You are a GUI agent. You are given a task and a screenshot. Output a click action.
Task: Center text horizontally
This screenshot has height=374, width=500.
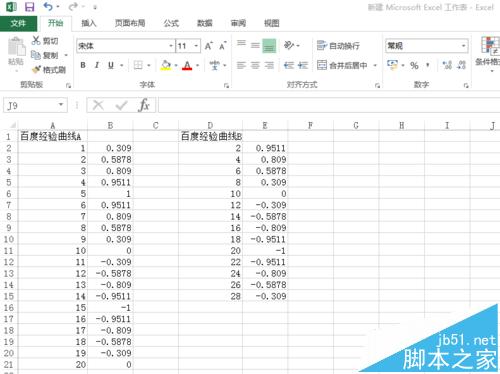255,65
